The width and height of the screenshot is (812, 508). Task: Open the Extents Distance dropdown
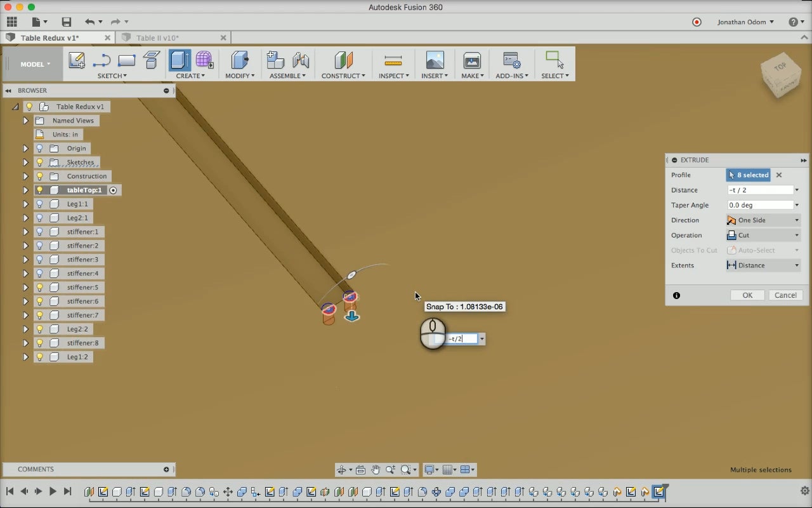763,265
